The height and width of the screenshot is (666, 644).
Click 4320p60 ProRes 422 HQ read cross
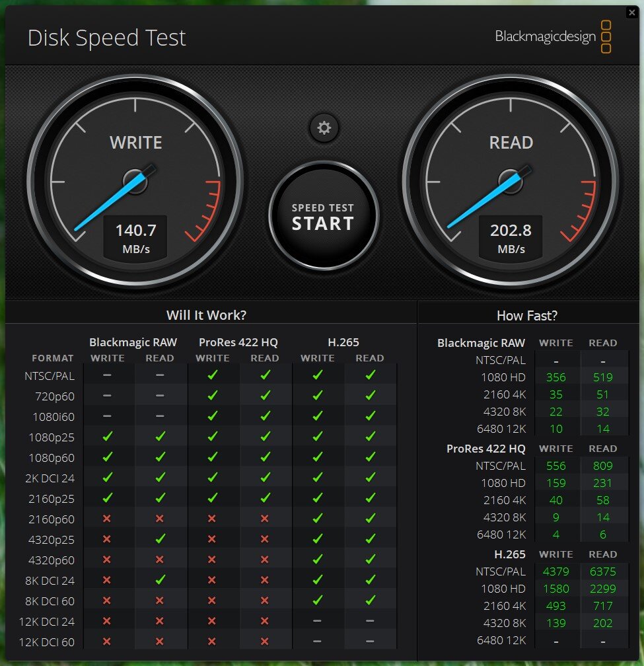click(x=265, y=560)
